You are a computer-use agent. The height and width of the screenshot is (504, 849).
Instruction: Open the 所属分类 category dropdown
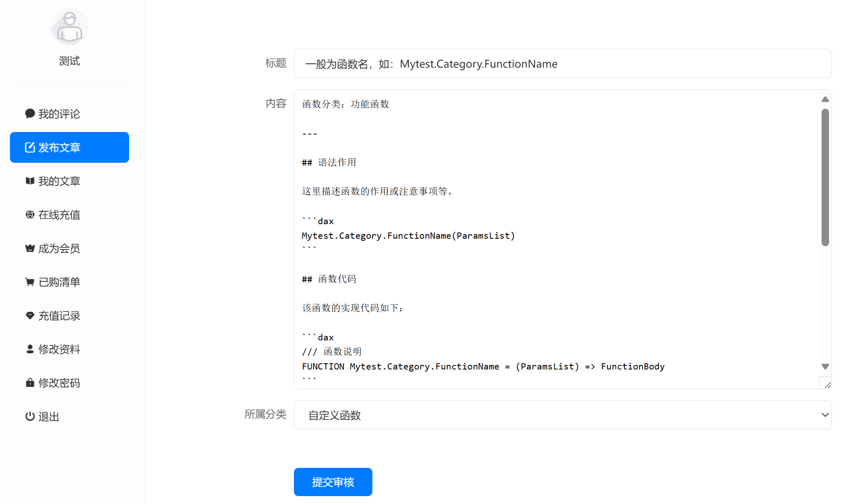pyautogui.click(x=562, y=415)
